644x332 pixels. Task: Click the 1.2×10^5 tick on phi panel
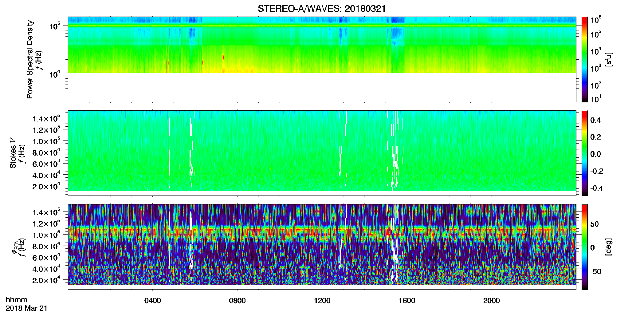(x=46, y=223)
